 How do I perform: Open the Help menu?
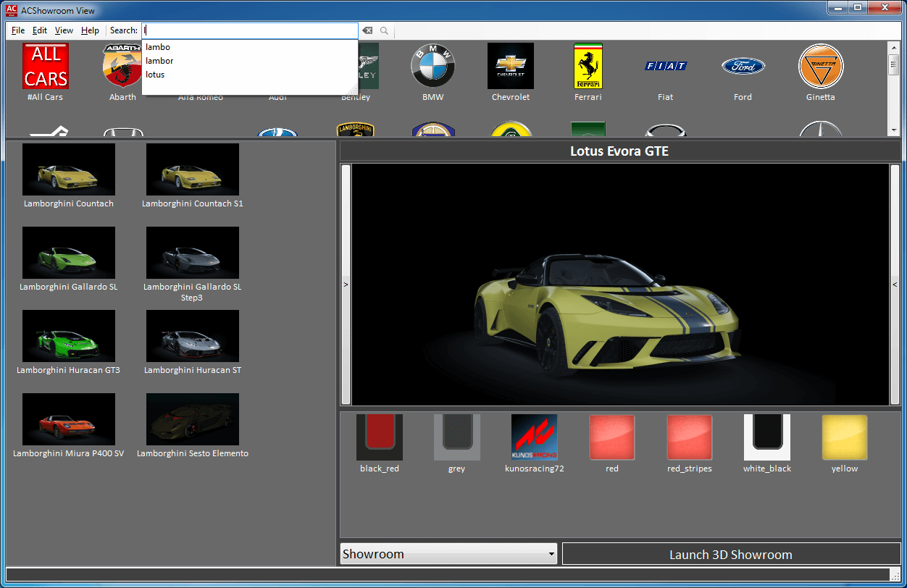pos(90,30)
